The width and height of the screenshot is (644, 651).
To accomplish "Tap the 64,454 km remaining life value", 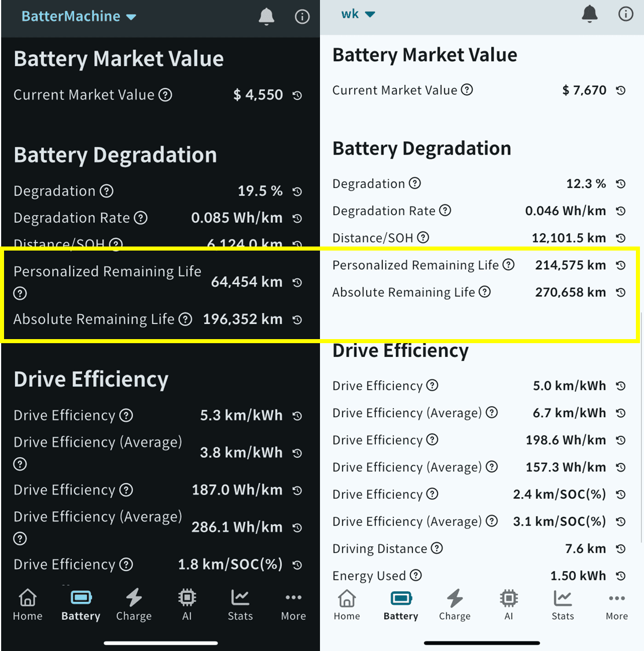I will 246,282.
